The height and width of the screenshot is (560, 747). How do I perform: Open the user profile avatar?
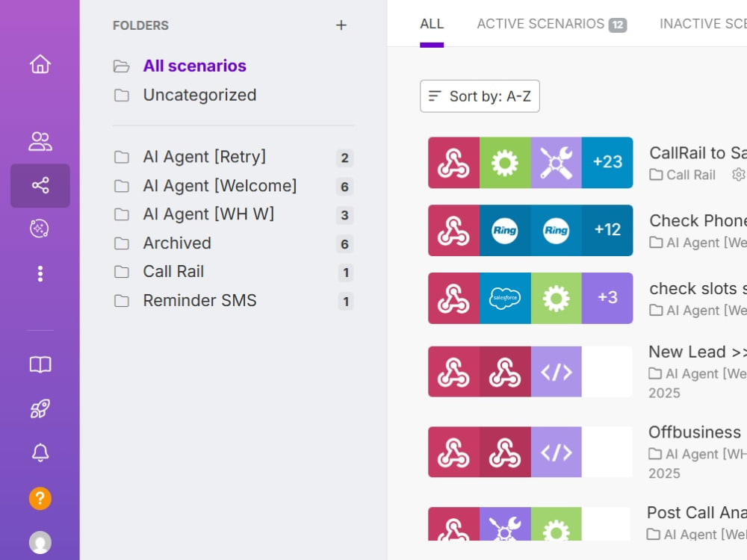(40, 542)
